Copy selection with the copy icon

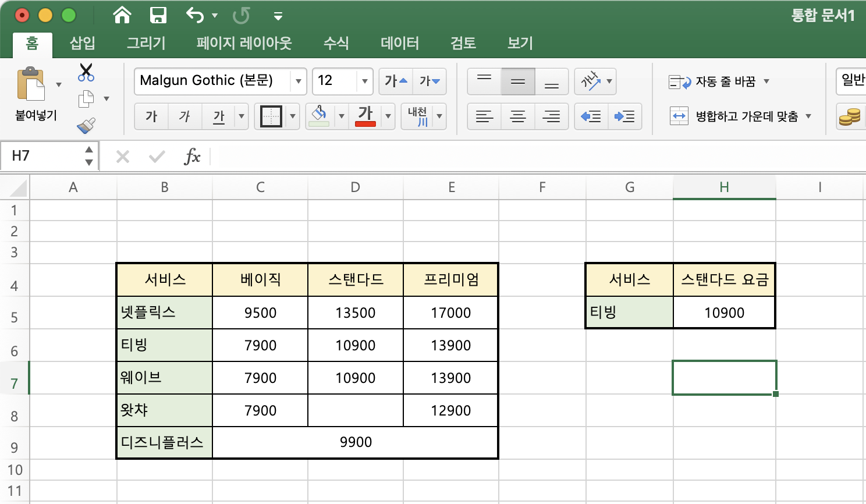[x=86, y=99]
